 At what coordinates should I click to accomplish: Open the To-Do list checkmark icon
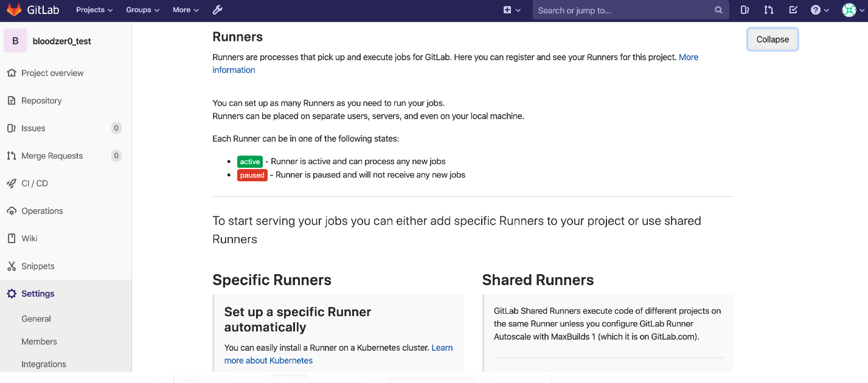coord(793,10)
